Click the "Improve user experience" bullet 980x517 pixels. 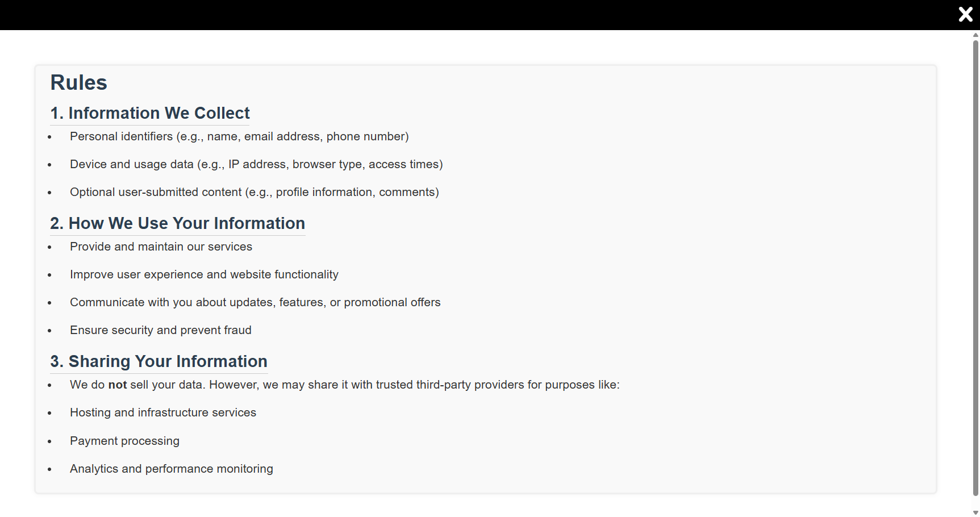[x=204, y=274]
